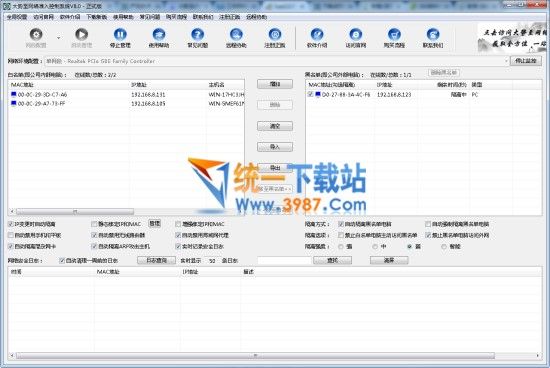Uncheck the 实时记录安全日志 checkbox
This screenshot has height=368, width=550.
point(178,246)
